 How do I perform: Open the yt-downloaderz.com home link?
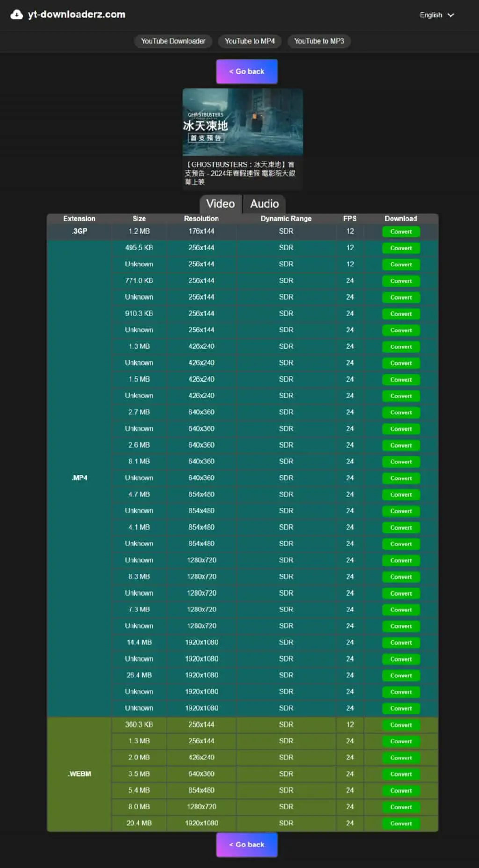click(x=76, y=15)
